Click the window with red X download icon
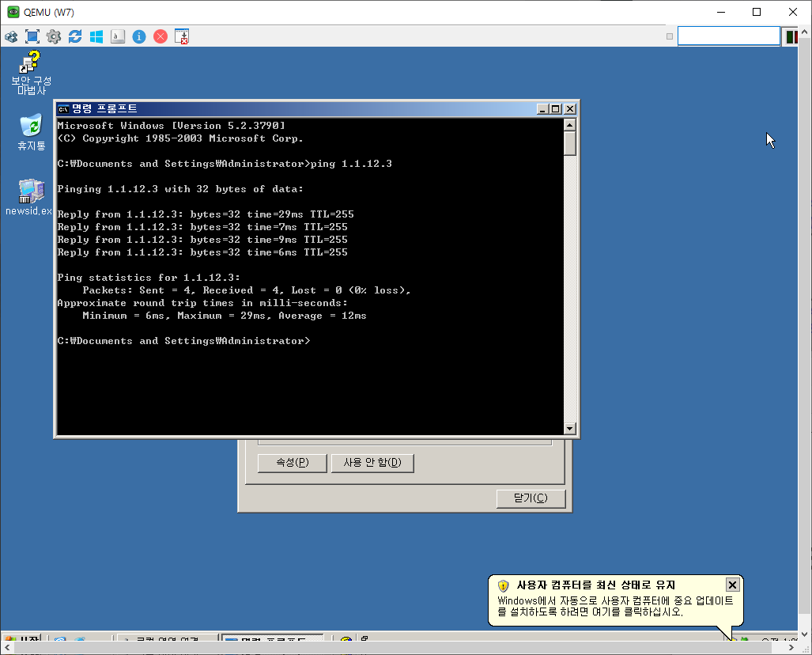 [x=182, y=37]
